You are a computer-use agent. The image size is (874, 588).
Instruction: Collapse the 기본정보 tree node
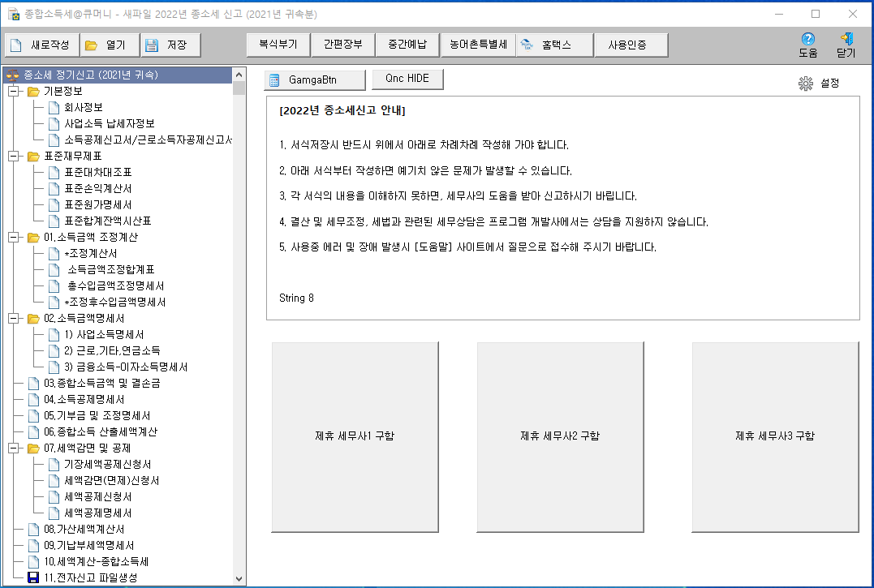click(x=13, y=92)
